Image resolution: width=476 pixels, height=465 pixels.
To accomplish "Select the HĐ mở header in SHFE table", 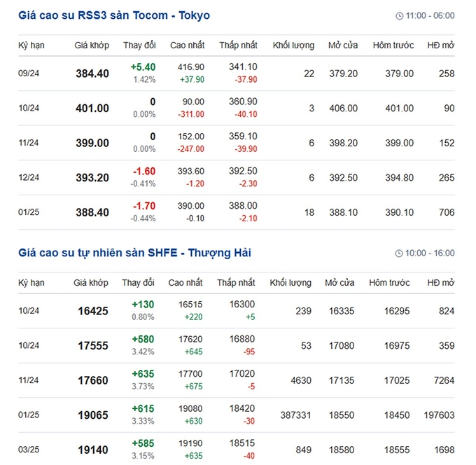I will [x=441, y=283].
